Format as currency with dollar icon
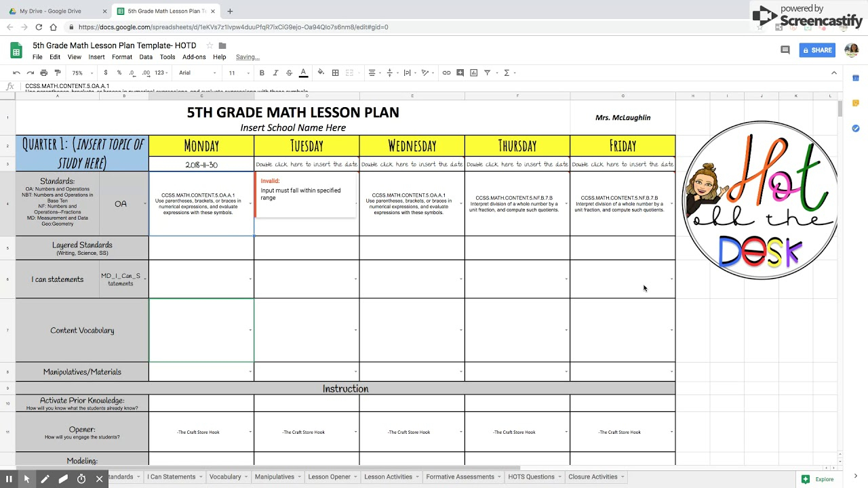868x488 pixels. coord(106,73)
